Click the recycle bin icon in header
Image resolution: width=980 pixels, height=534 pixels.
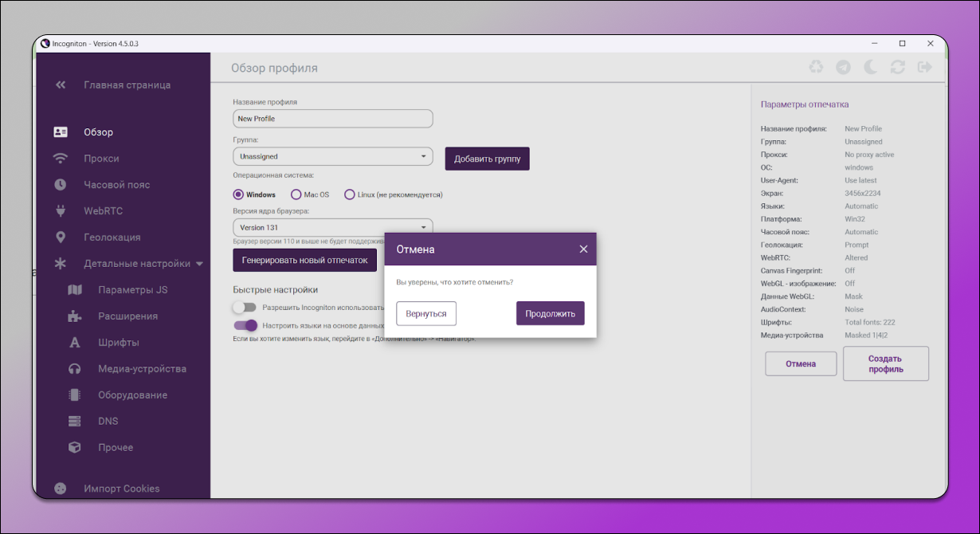pos(816,68)
